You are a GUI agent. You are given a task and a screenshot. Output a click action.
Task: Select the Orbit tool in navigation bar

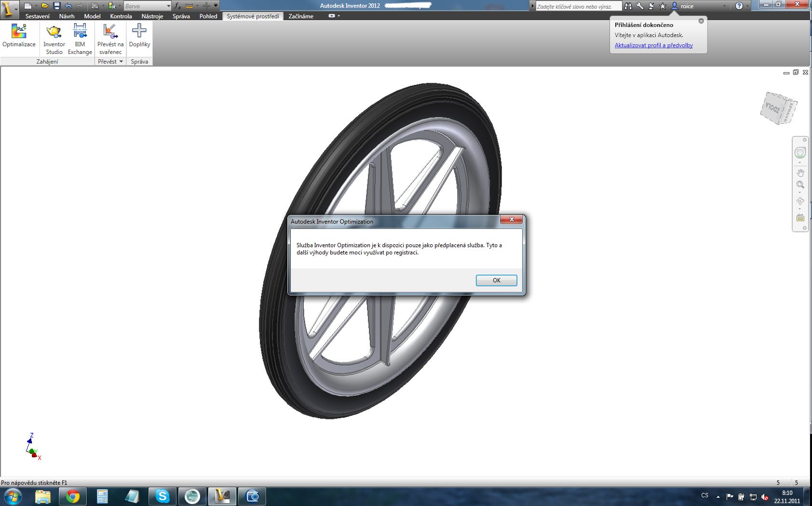pos(800,201)
